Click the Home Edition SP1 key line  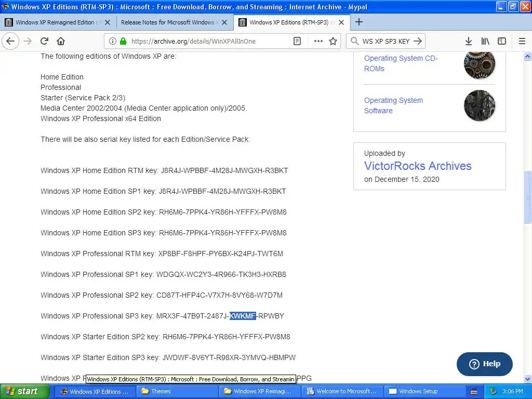pyautogui.click(x=163, y=191)
